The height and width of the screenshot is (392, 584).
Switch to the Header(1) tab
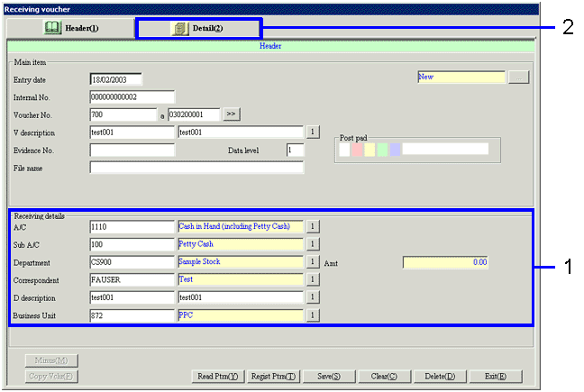(x=70, y=28)
